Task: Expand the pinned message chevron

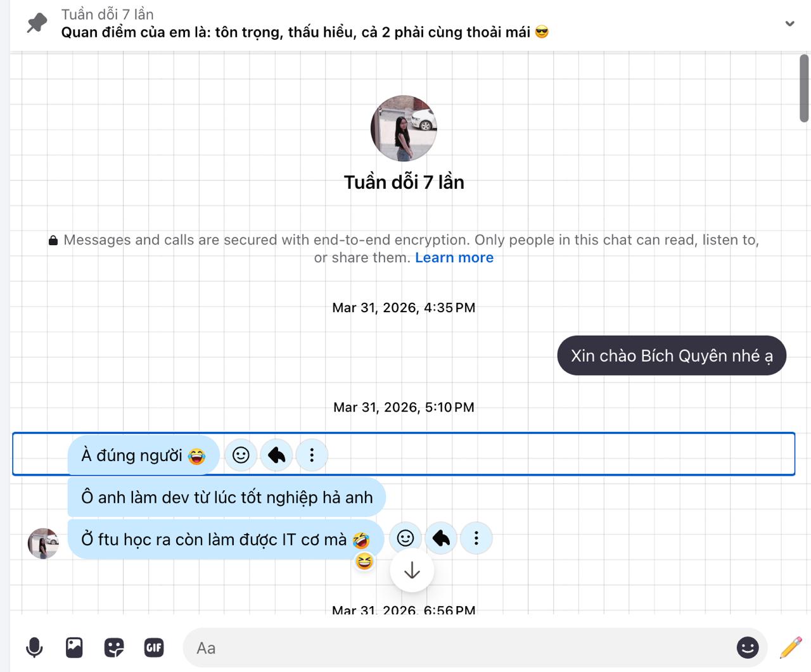Action: (789, 24)
